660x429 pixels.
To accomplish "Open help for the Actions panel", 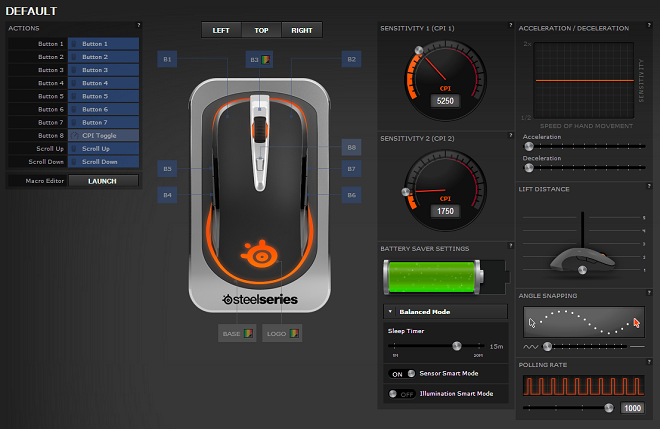I will click(x=138, y=25).
